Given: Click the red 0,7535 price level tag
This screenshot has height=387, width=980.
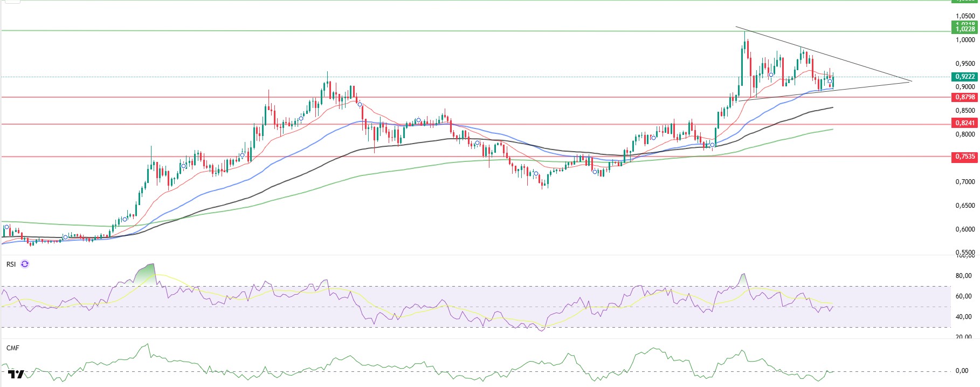Looking at the screenshot, I should [x=965, y=157].
